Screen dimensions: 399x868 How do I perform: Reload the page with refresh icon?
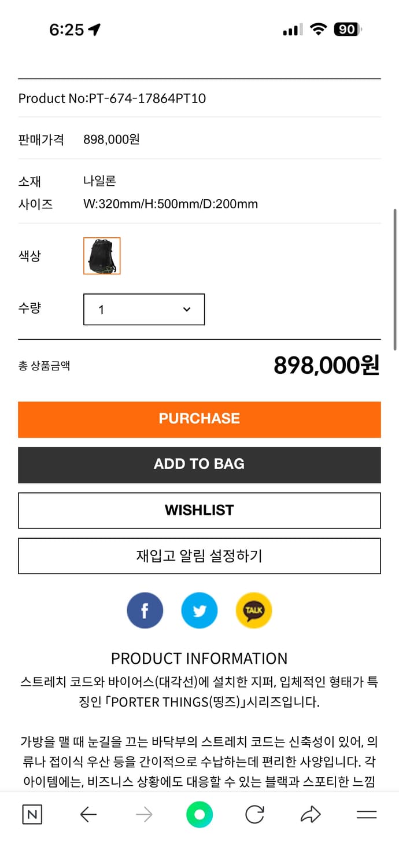point(255,814)
